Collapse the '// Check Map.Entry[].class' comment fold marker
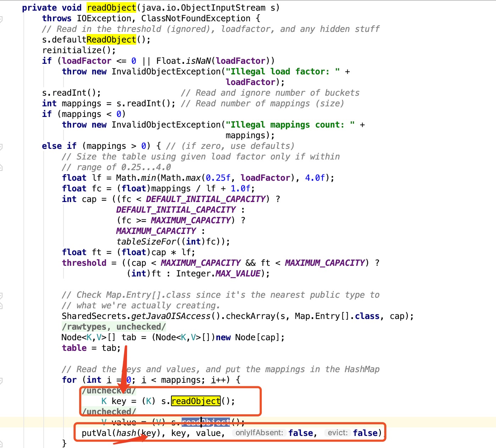Viewport: 496px width, 448px height. [1, 295]
